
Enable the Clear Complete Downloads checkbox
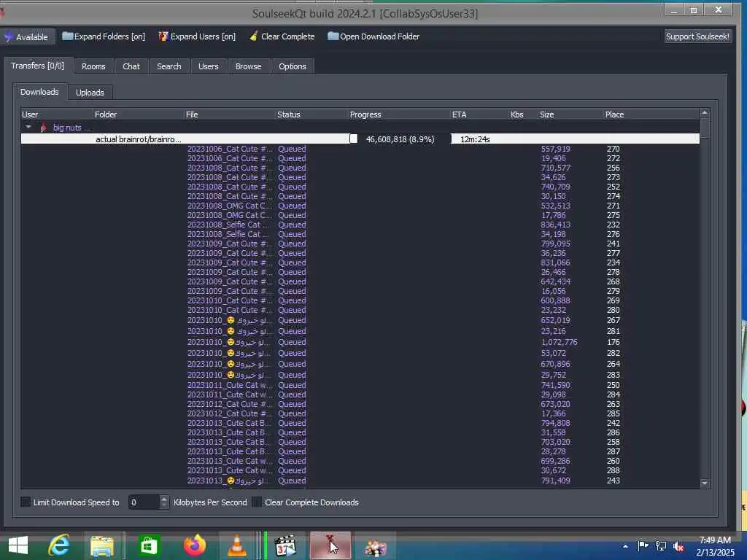[x=257, y=502]
